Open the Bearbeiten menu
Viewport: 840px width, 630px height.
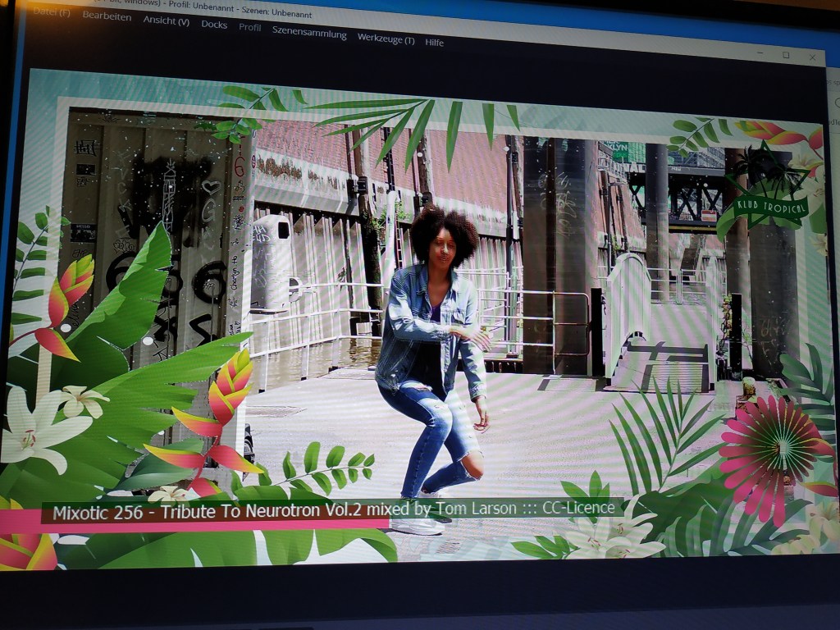tap(107, 16)
